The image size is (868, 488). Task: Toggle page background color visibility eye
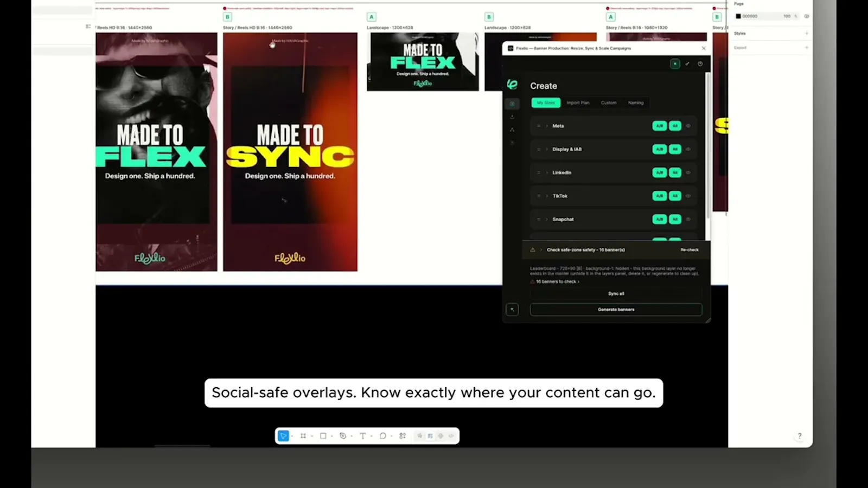807,16
